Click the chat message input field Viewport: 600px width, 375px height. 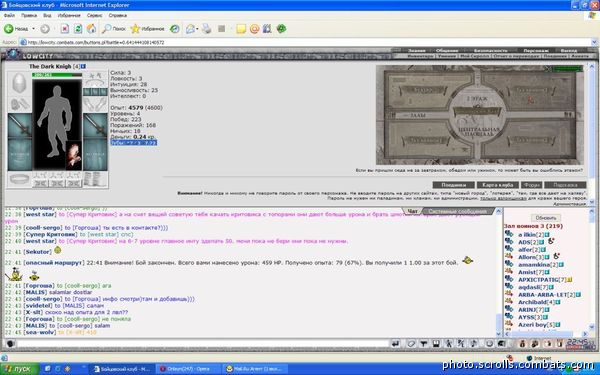[x=203, y=343]
